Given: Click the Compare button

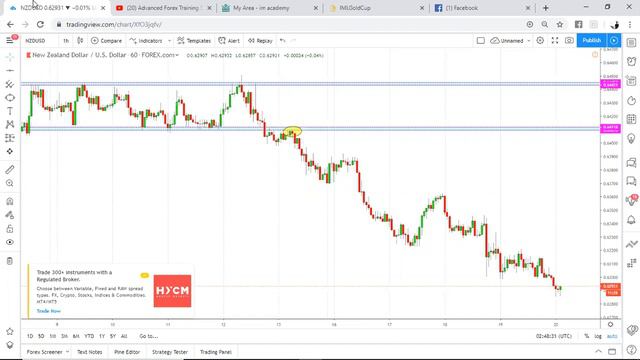Looking at the screenshot, I should [107, 41].
